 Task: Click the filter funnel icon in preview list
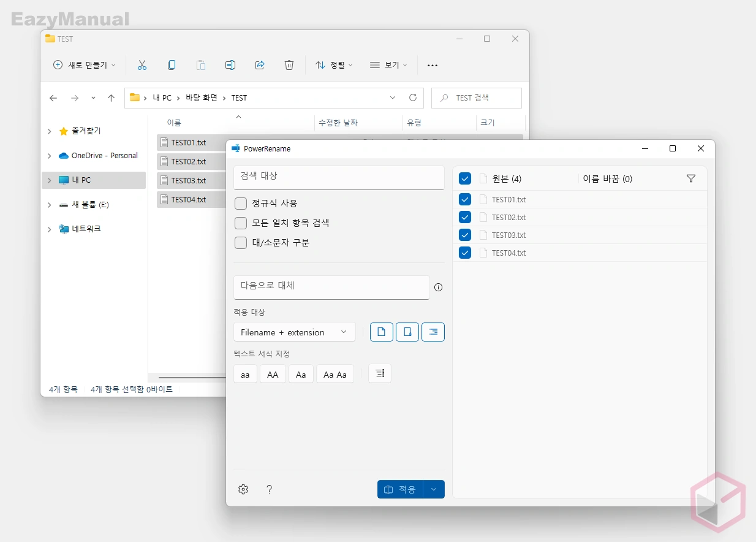point(691,179)
